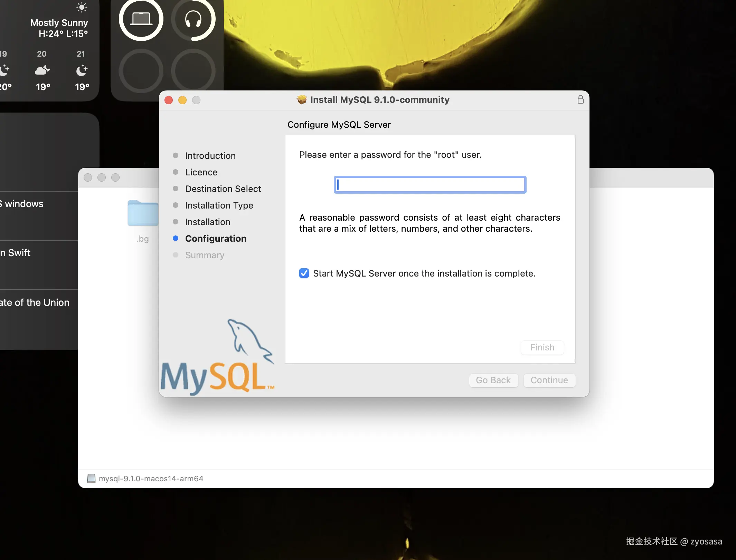Select the Introduction step in sidebar
The image size is (736, 560).
point(210,156)
